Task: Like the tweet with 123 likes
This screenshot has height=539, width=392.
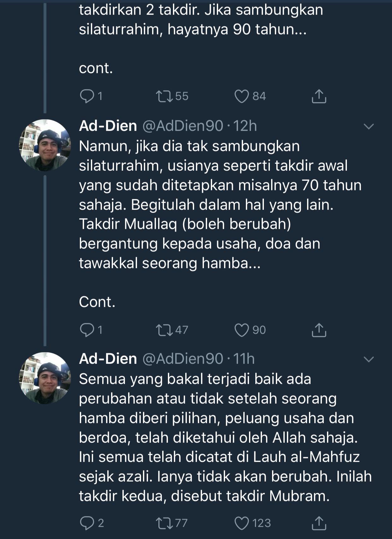Action: [x=242, y=523]
